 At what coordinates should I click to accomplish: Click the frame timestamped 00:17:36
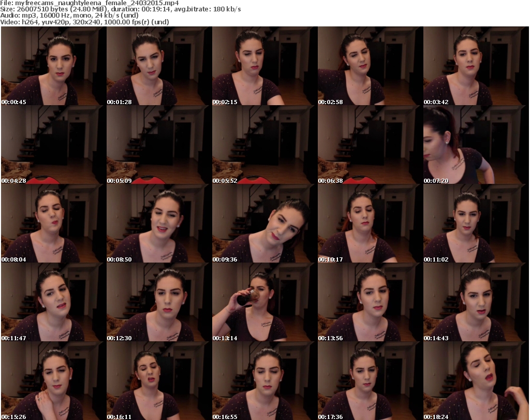click(371, 381)
